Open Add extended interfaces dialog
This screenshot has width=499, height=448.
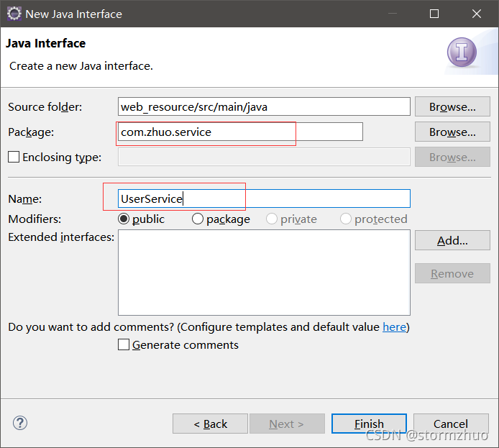[x=452, y=241]
